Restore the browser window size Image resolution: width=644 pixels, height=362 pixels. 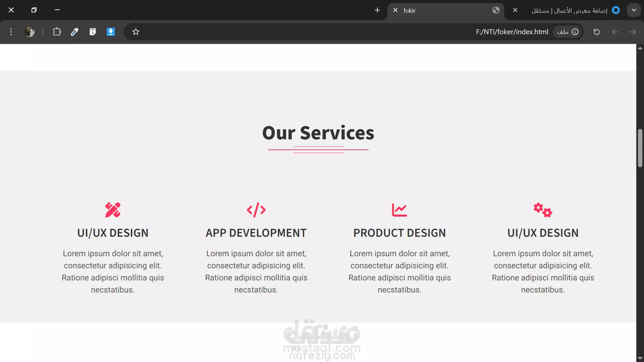pyautogui.click(x=34, y=10)
